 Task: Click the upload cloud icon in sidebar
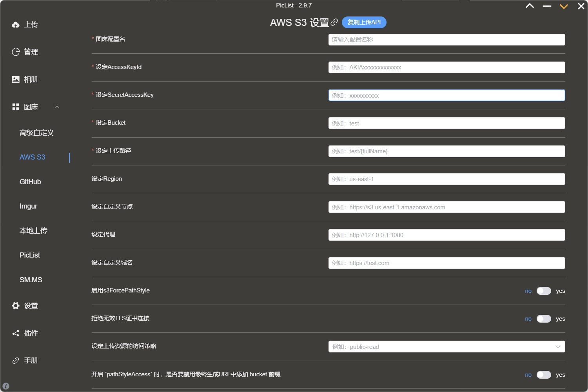pos(16,25)
